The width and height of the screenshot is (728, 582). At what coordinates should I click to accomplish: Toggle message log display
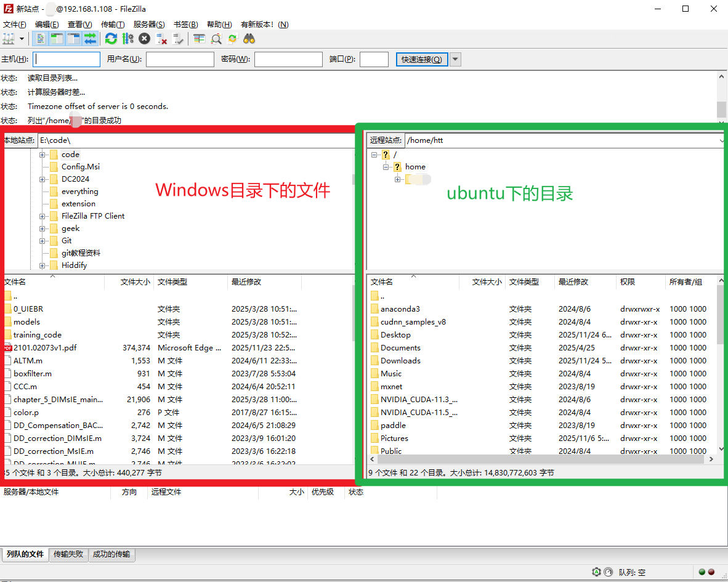pyautogui.click(x=41, y=39)
